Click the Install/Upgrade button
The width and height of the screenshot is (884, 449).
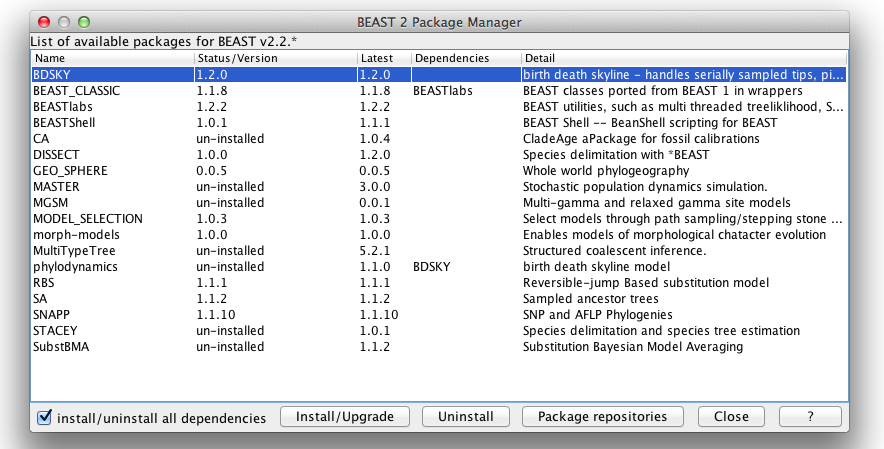(345, 417)
